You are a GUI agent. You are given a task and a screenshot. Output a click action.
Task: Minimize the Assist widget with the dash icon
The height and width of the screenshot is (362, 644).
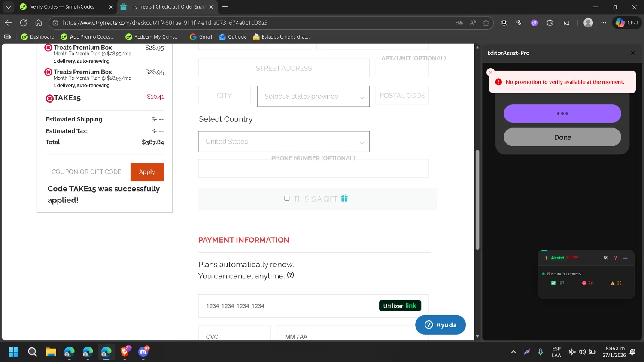(x=626, y=258)
